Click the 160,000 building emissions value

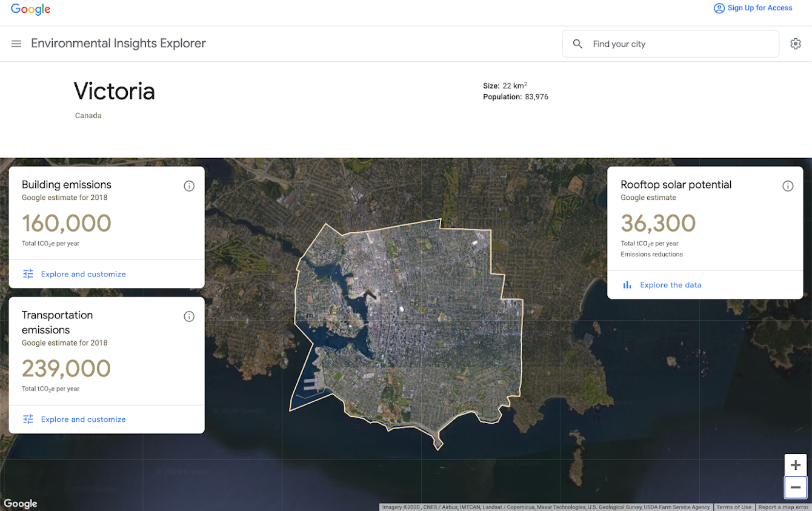(x=67, y=223)
